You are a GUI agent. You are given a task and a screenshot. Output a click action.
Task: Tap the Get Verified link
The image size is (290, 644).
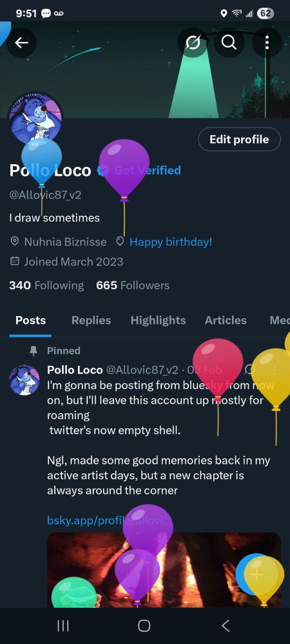pos(148,170)
